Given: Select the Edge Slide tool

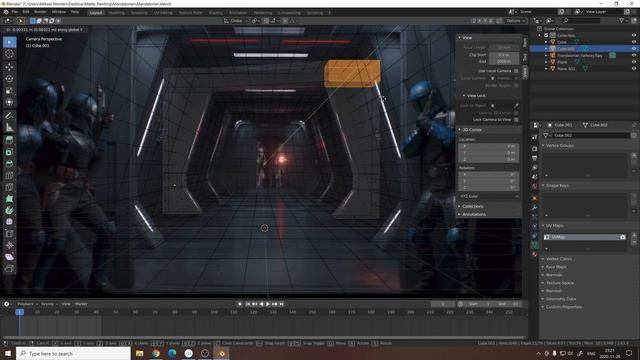Looking at the screenshot, I should pos(9,234).
